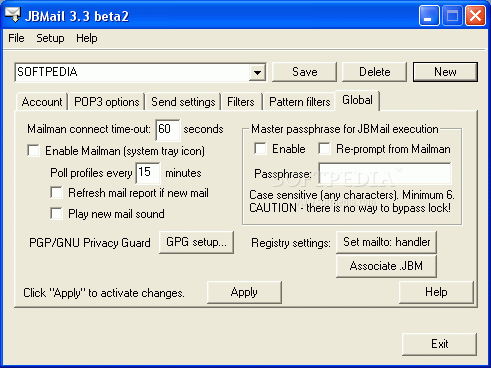
Task: Click the Associate .JBM button
Action: click(x=386, y=266)
